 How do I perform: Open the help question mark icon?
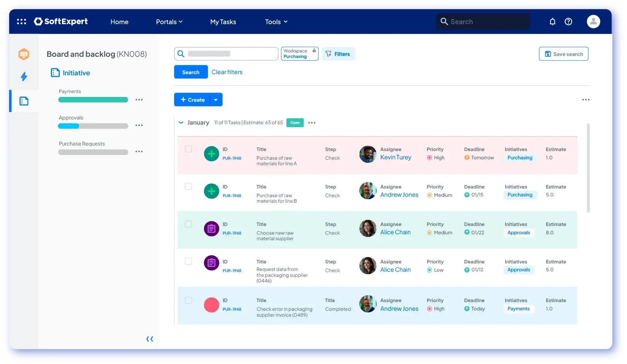568,22
